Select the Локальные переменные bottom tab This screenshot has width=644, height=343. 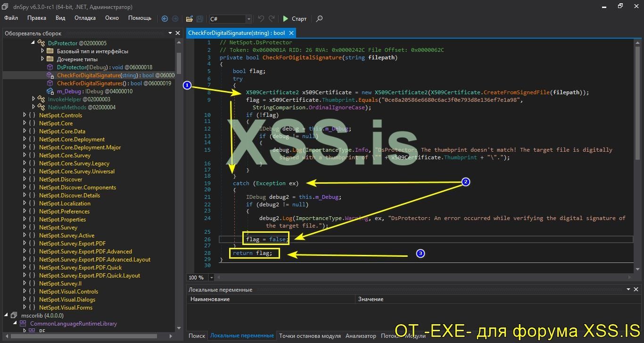[x=242, y=335]
